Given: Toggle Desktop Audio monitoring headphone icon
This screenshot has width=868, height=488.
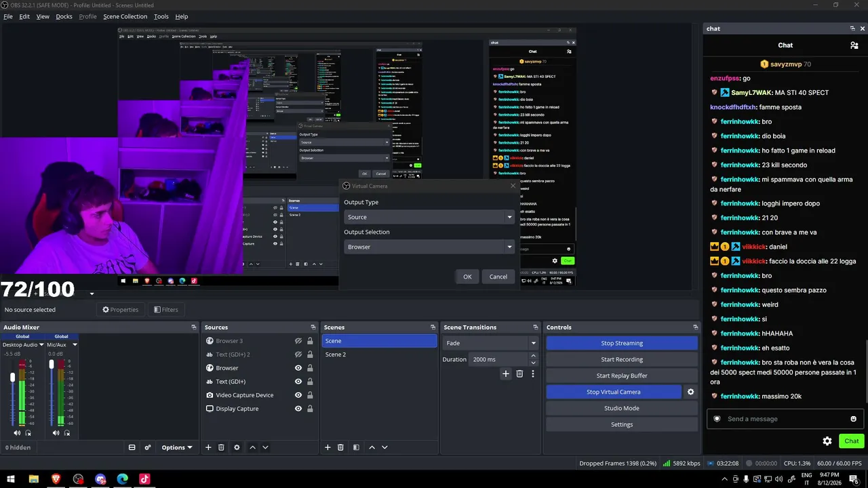Looking at the screenshot, I should click(28, 433).
